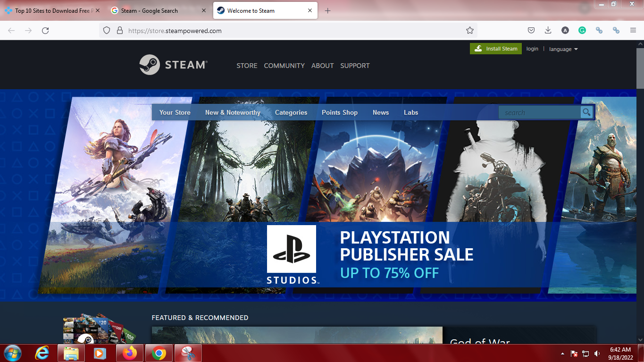Open a new tab with the plus icon
This screenshot has width=644, height=362.
click(327, 10)
